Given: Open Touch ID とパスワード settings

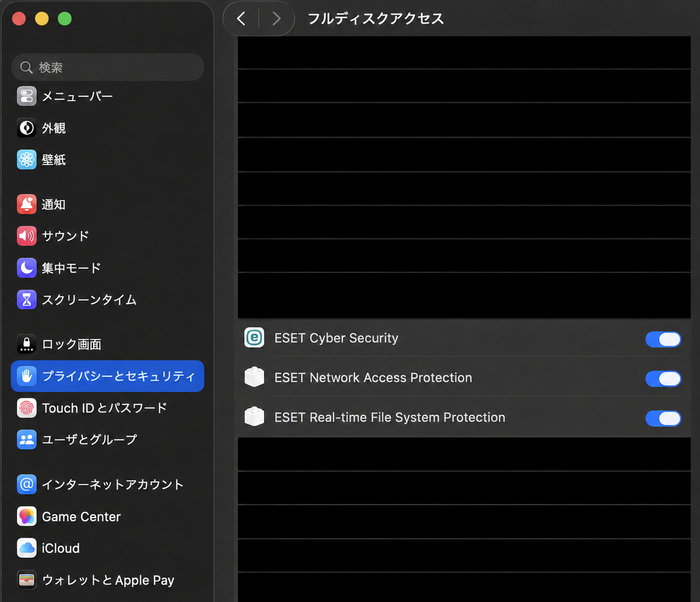Looking at the screenshot, I should (105, 408).
